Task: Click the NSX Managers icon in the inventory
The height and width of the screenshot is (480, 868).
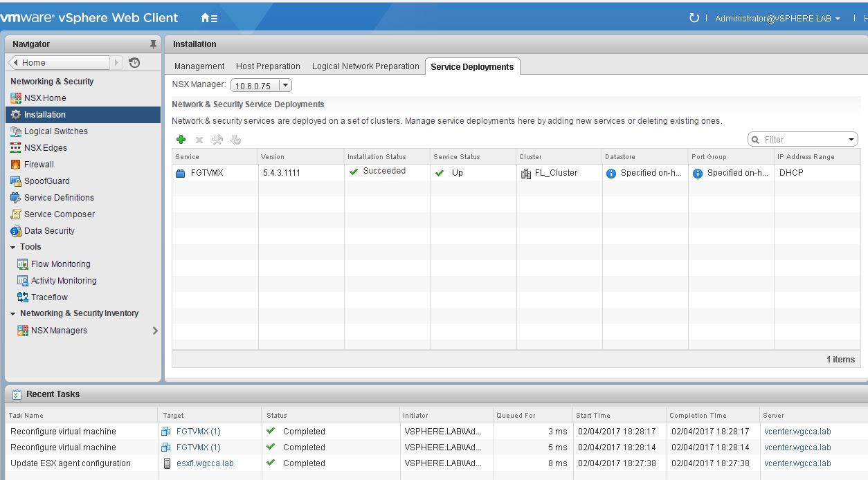Action: click(23, 331)
